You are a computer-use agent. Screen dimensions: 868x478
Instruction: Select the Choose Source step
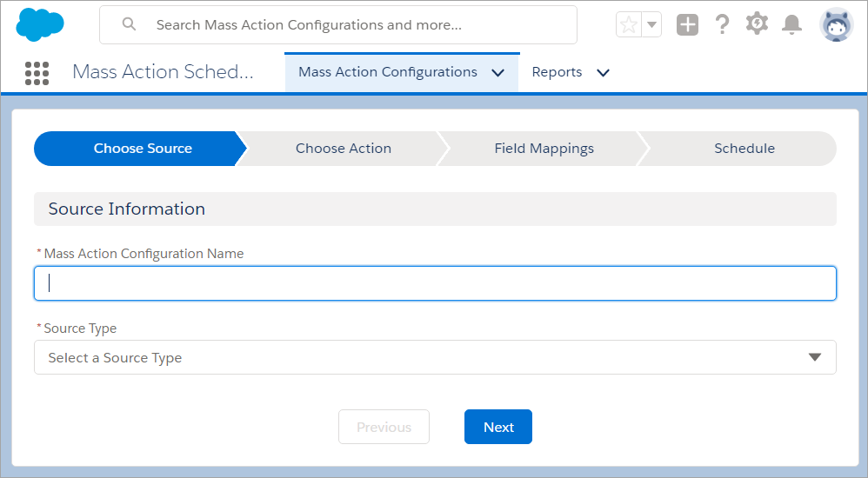pyautogui.click(x=141, y=149)
